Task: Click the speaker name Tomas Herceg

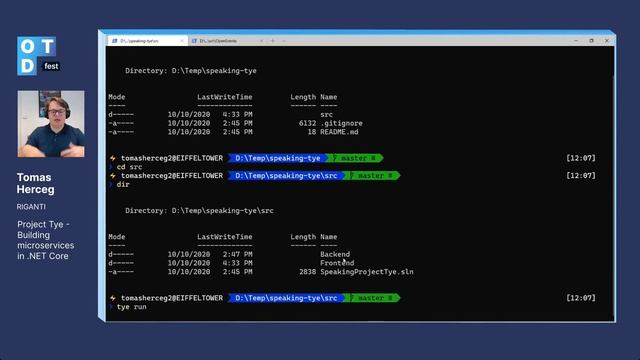Action: click(x=36, y=183)
